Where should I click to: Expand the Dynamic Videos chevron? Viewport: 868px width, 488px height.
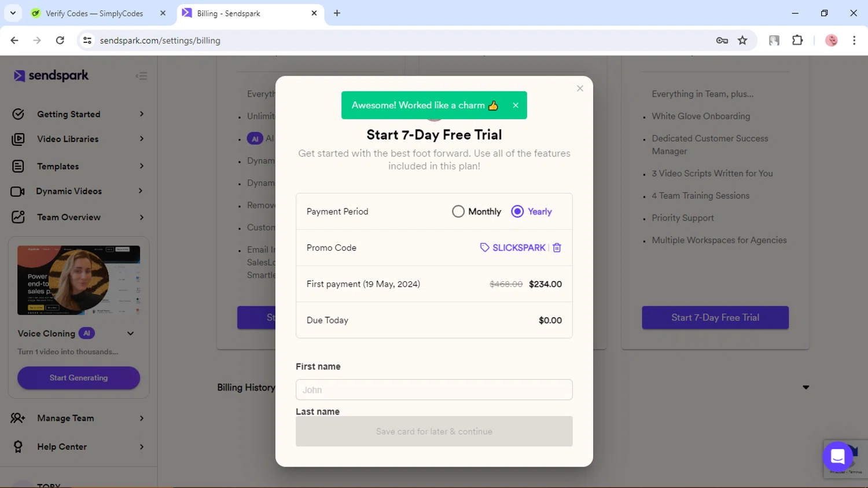141,191
